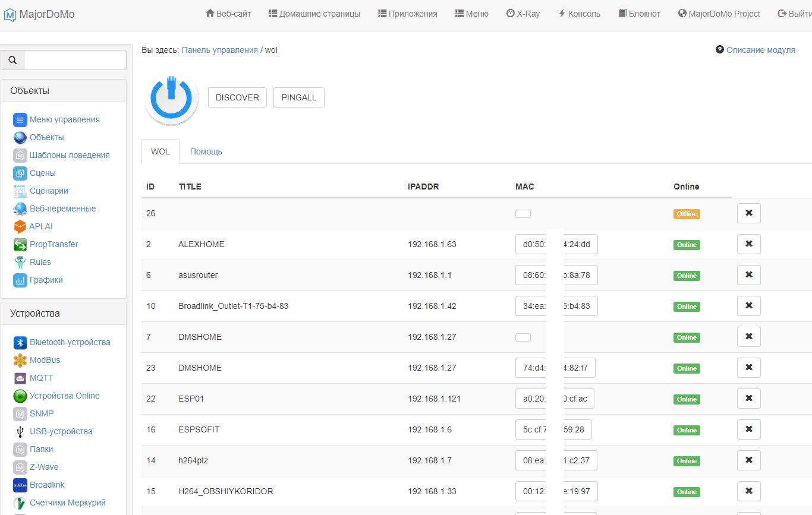Image resolution: width=812 pixels, height=515 pixels.
Task: Click the PropTransfer green arrows icon
Action: coord(20,244)
